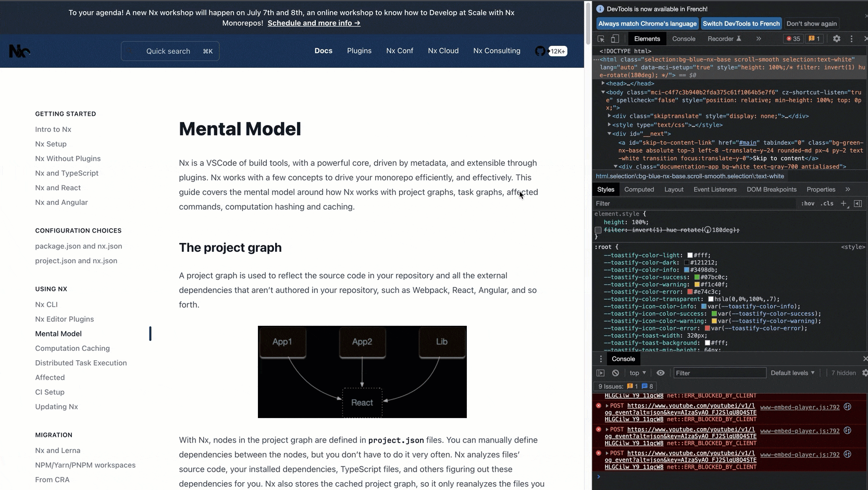The image size is (868, 490).
Task: Open the Computation Caching sidebar link
Action: (72, 348)
